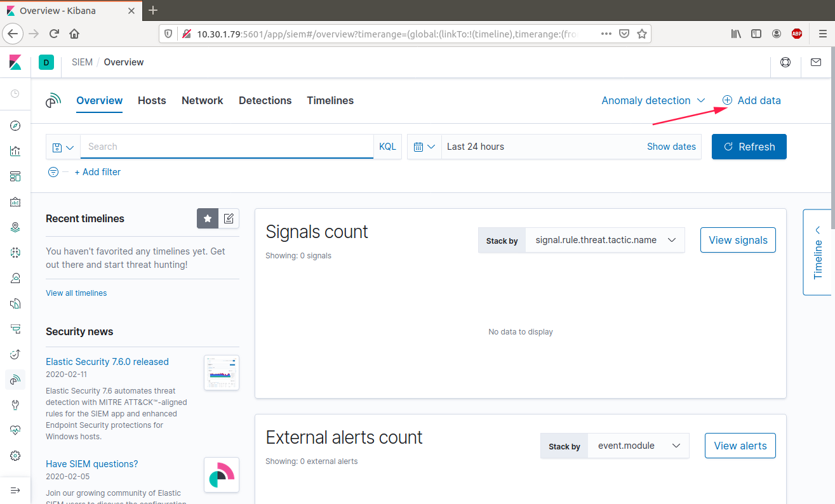Click the Refresh button
The width and height of the screenshot is (835, 504).
coord(749,147)
